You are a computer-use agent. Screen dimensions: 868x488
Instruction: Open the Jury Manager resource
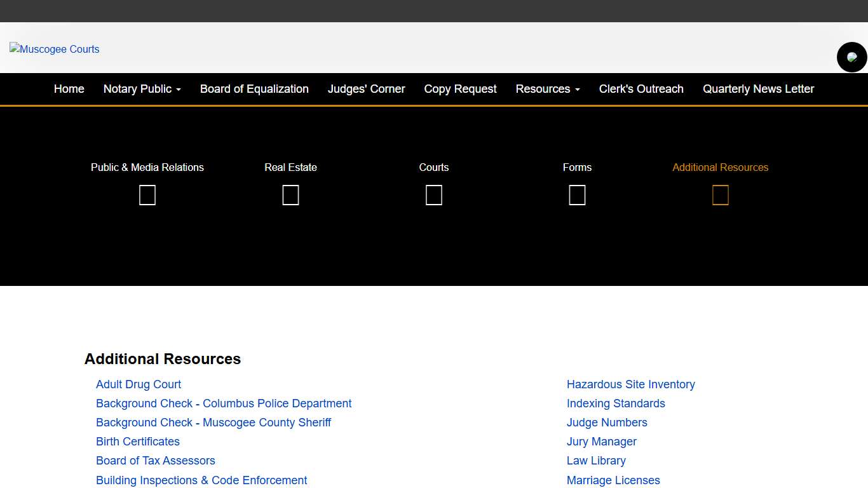point(601,442)
